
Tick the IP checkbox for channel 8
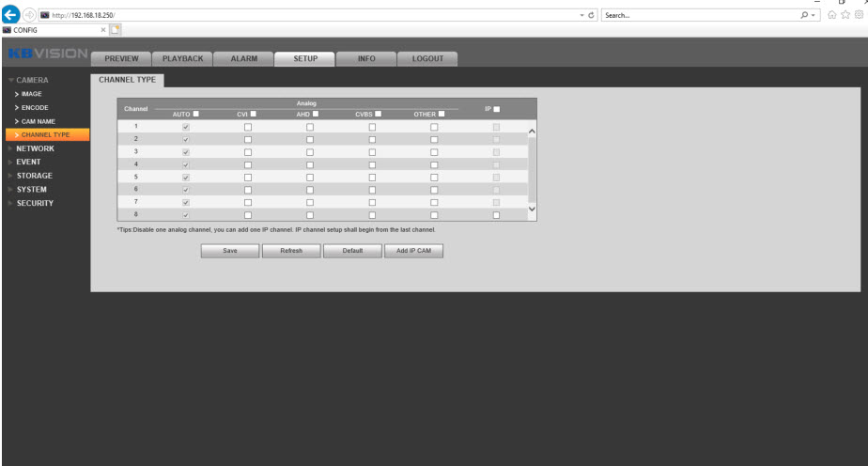point(496,215)
